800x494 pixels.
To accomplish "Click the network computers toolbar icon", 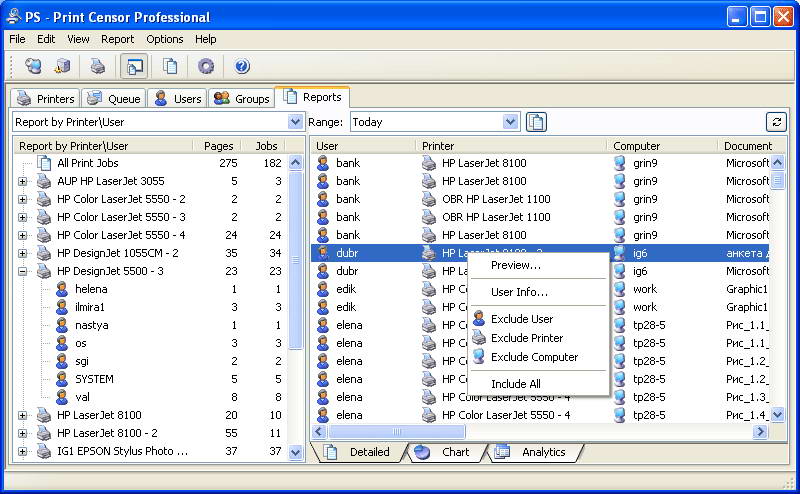I will point(33,66).
